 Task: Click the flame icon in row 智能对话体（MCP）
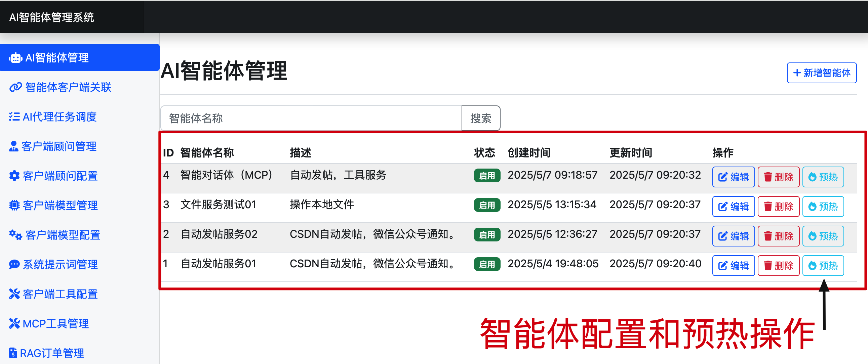[x=813, y=177]
